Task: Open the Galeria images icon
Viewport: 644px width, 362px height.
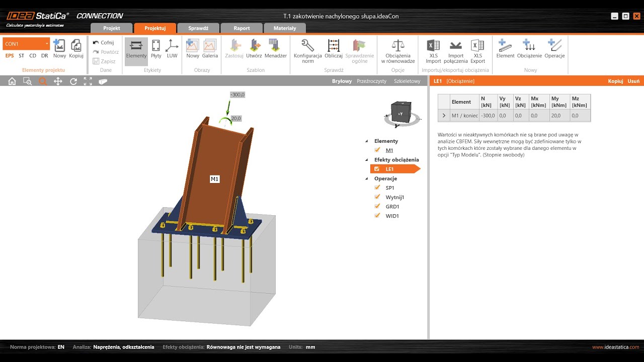Action: 210,46
